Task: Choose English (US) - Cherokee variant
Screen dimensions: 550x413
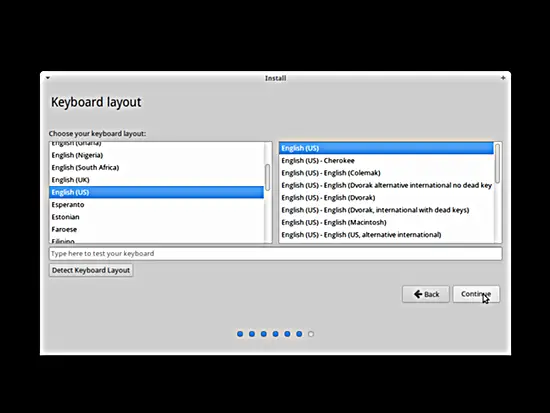Action: pos(386,160)
